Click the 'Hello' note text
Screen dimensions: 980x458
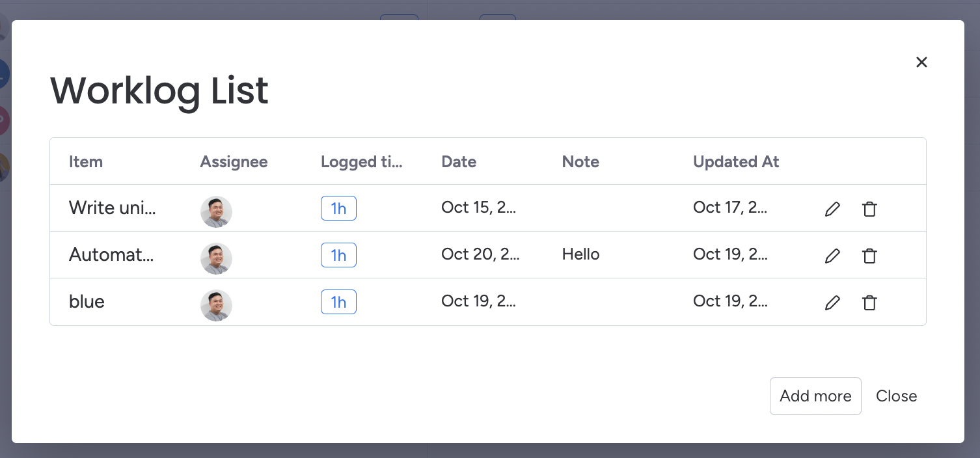(x=580, y=254)
